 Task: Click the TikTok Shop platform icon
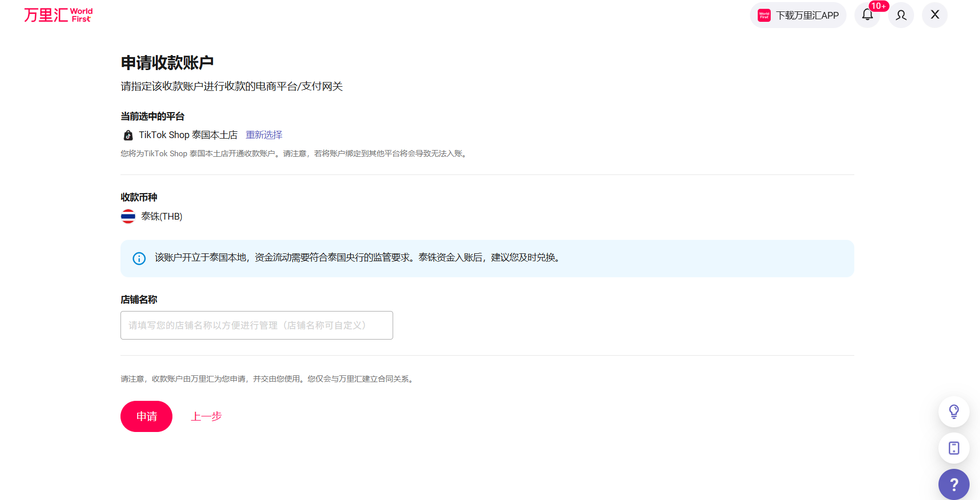point(128,136)
